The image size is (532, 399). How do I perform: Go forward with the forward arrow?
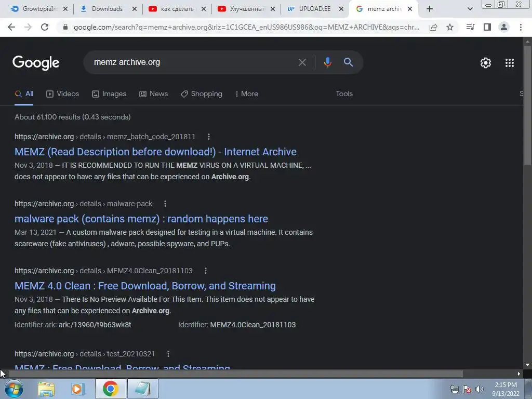[x=28, y=27]
